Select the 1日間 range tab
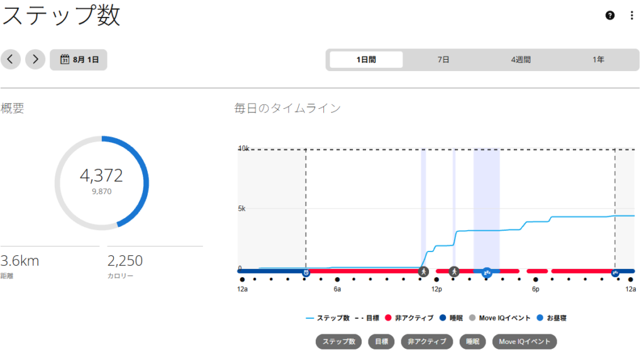This screenshot has height=357, width=644. click(366, 60)
